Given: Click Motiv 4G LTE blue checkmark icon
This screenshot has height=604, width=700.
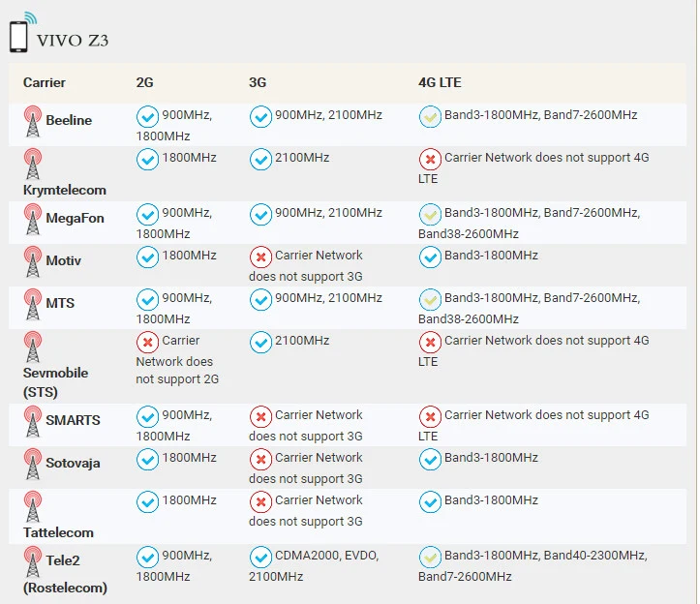Looking at the screenshot, I should pyautogui.click(x=430, y=257).
